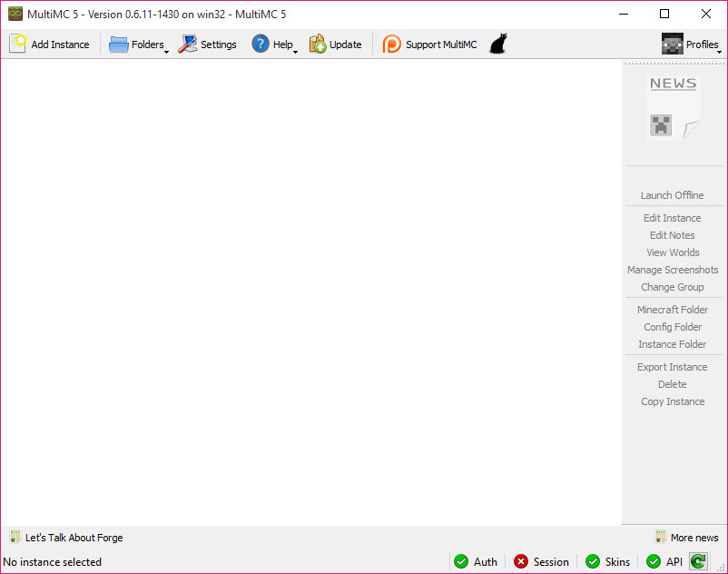This screenshot has height=574, width=728.
Task: Open Config Folder from the sidebar
Action: [673, 327]
